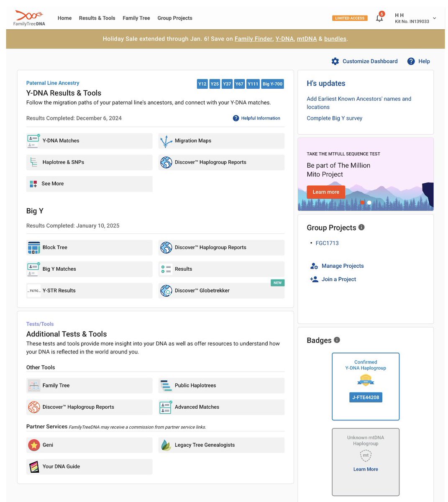Click the orange Learn more button

tap(326, 192)
